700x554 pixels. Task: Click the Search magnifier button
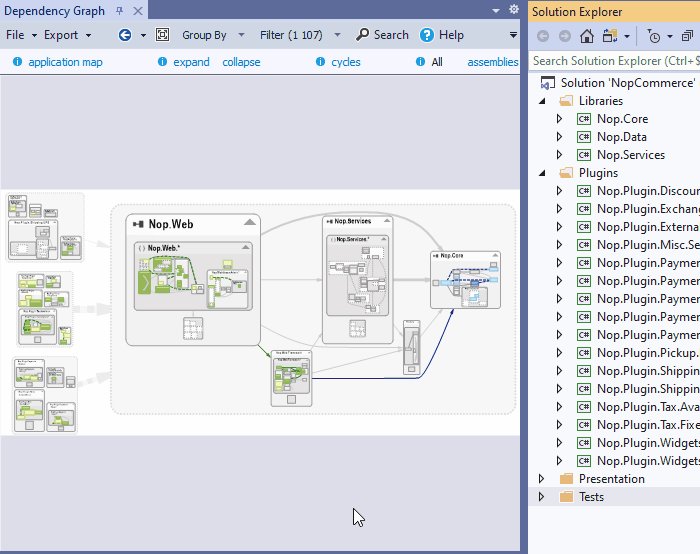click(x=382, y=35)
